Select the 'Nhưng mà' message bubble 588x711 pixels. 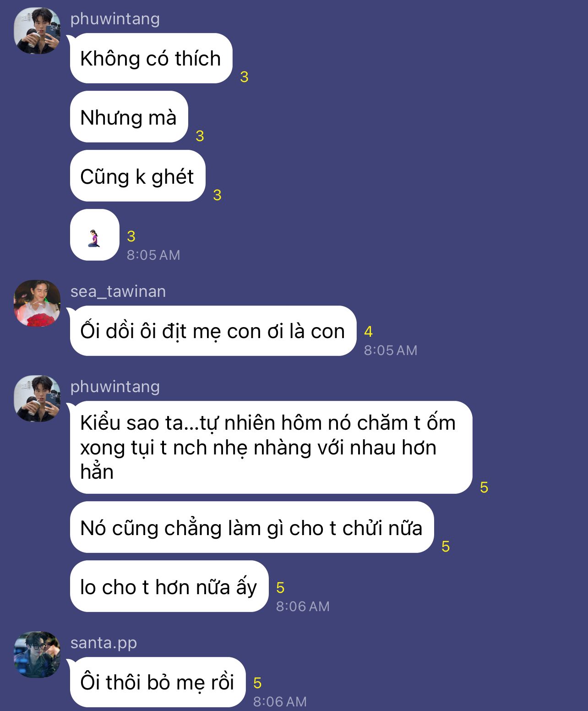click(x=129, y=117)
